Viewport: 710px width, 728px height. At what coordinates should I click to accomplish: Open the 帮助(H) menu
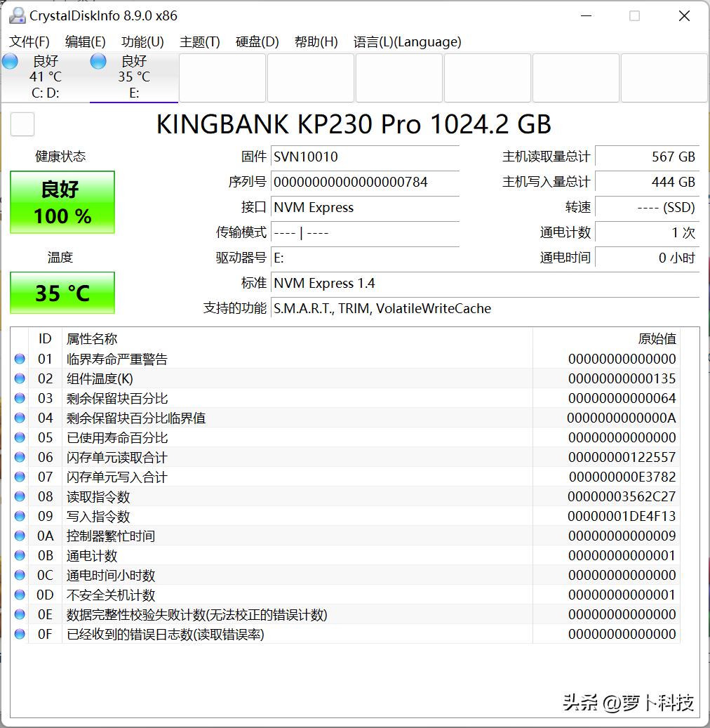[316, 42]
